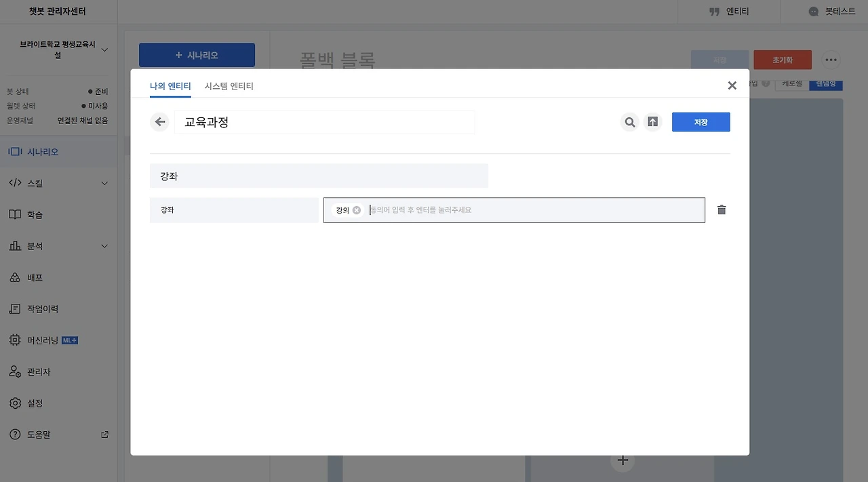The image size is (868, 482).
Task: Select the 케로셀 response option
Action: tap(792, 83)
